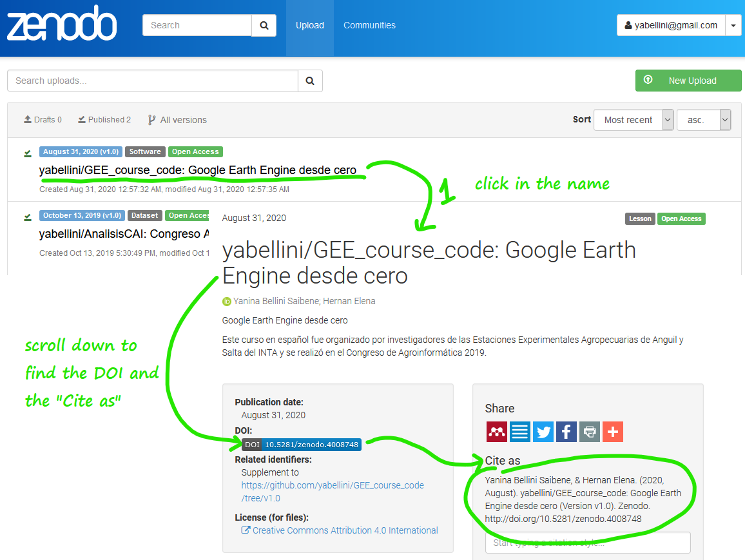Open the user account dropdown caret

733,25
